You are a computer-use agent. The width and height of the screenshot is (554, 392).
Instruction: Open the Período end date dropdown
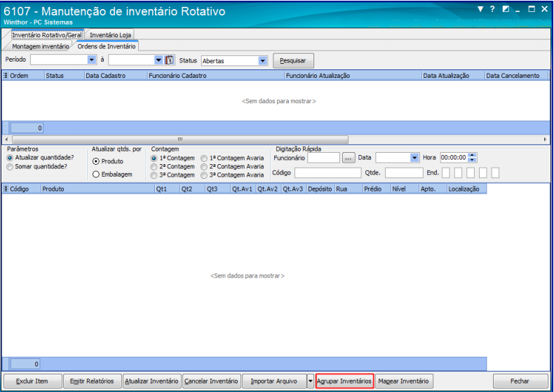(x=158, y=60)
